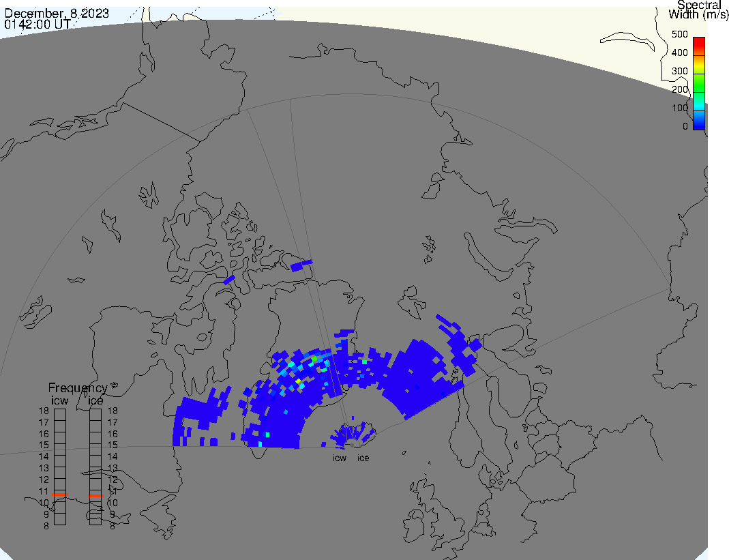Click the 0142:00 UT time stamp

39,23
